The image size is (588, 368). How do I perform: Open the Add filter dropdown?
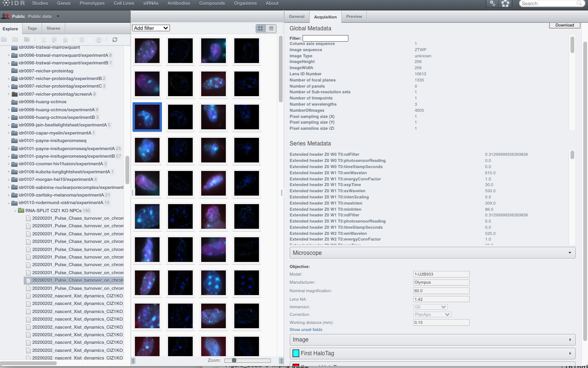151,28
